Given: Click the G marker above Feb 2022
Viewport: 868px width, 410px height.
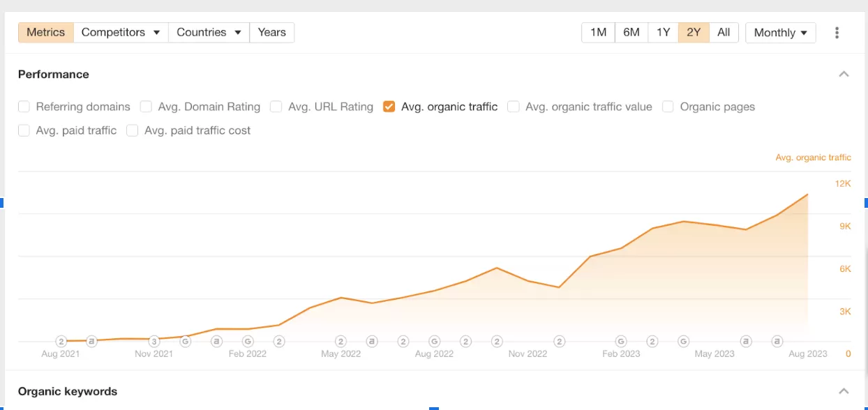Looking at the screenshot, I should point(248,342).
